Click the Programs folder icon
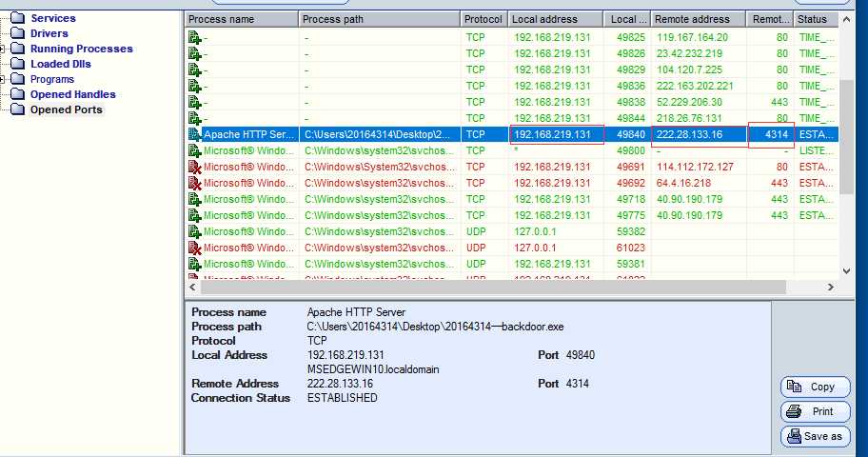Image resolution: width=868 pixels, height=457 pixels. pyautogui.click(x=18, y=79)
